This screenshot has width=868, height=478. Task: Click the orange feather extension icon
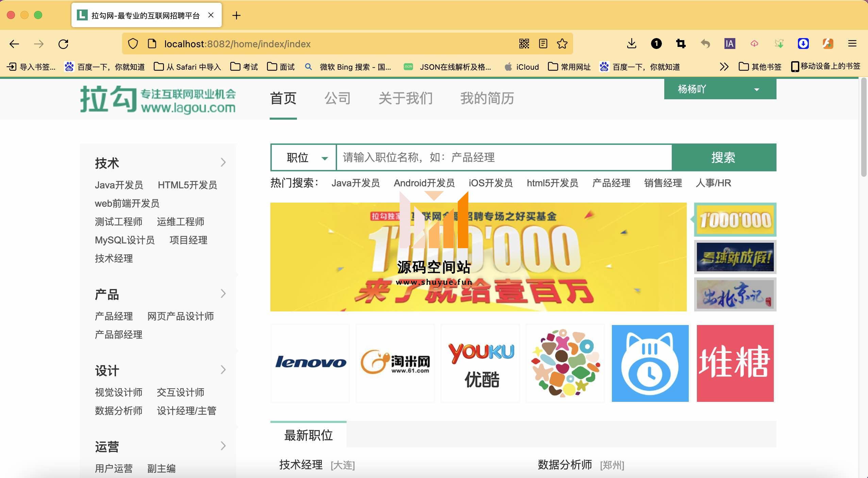tap(828, 44)
